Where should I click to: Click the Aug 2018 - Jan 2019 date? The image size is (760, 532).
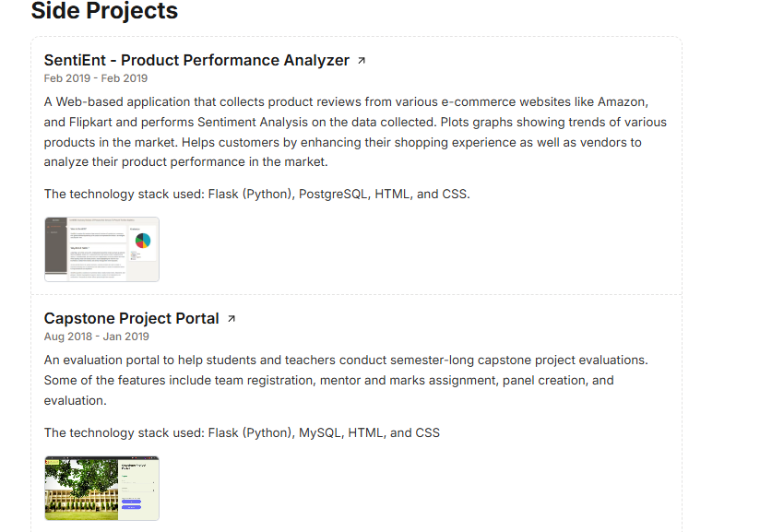pyautogui.click(x=97, y=337)
